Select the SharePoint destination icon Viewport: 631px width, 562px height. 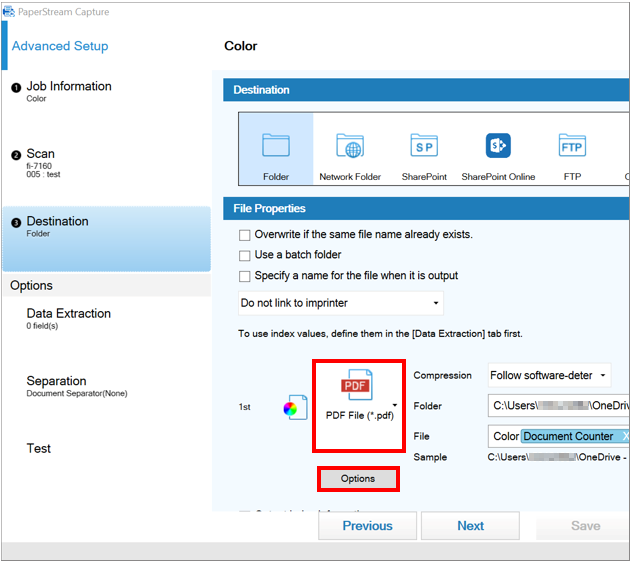point(424,147)
